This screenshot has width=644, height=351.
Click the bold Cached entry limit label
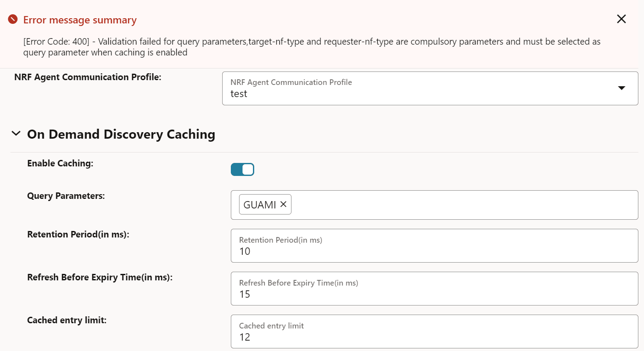pyautogui.click(x=67, y=320)
